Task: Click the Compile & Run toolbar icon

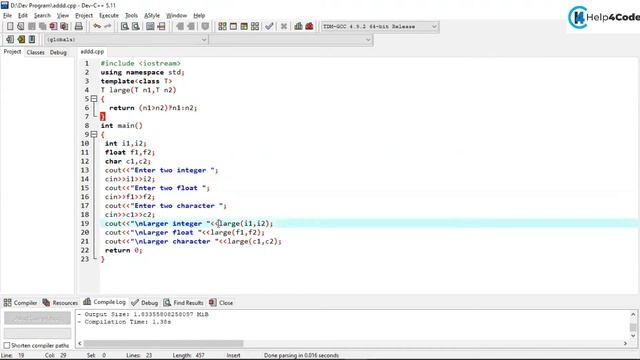Action: 244,27
